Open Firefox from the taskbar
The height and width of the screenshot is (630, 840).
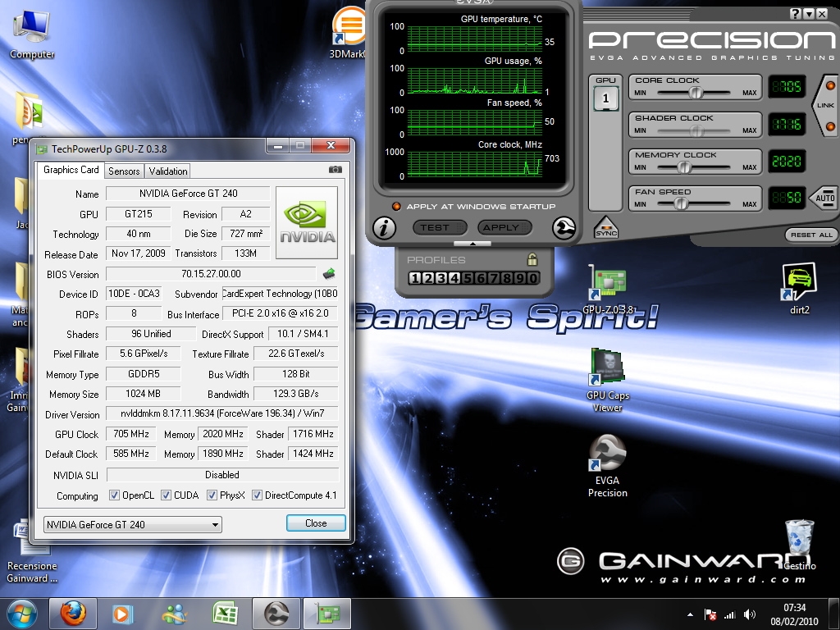[x=73, y=613]
